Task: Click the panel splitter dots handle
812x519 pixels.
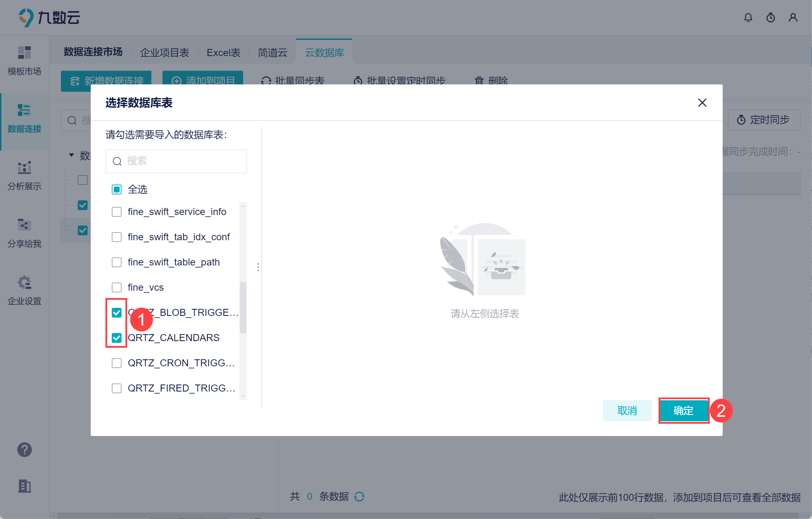Action: pyautogui.click(x=258, y=267)
